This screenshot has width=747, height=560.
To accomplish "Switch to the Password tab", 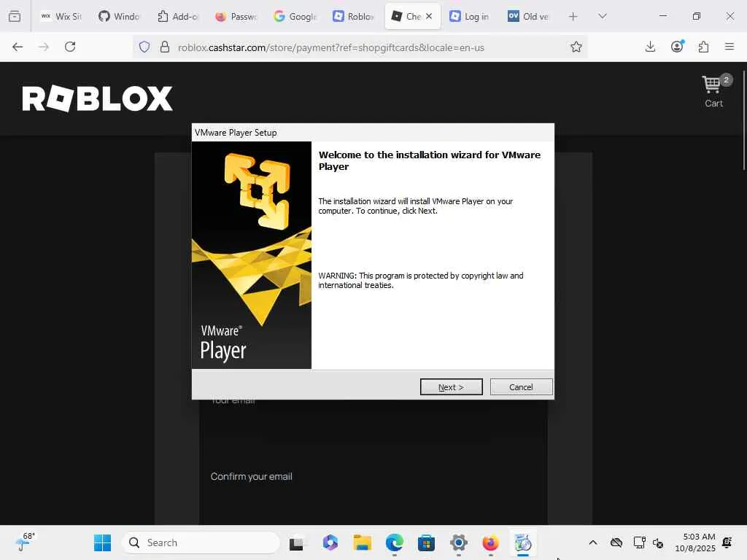I will (236, 16).
